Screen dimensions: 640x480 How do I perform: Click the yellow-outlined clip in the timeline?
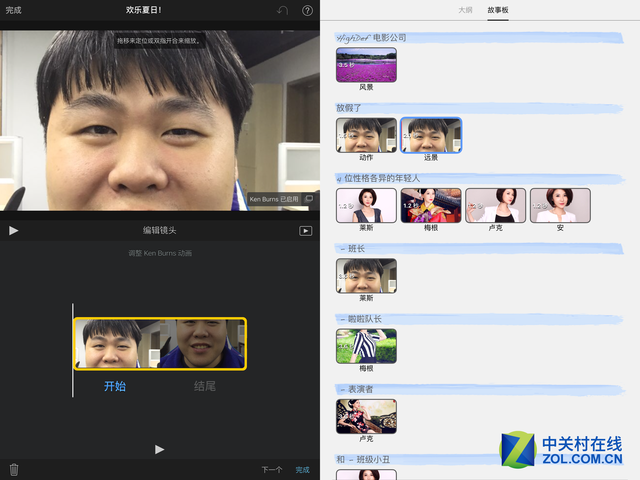[160, 344]
